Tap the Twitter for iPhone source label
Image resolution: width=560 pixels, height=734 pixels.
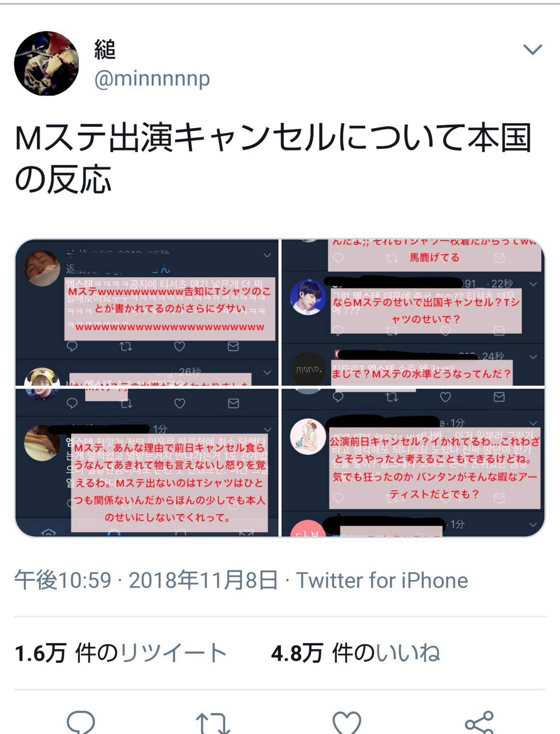[x=382, y=580]
